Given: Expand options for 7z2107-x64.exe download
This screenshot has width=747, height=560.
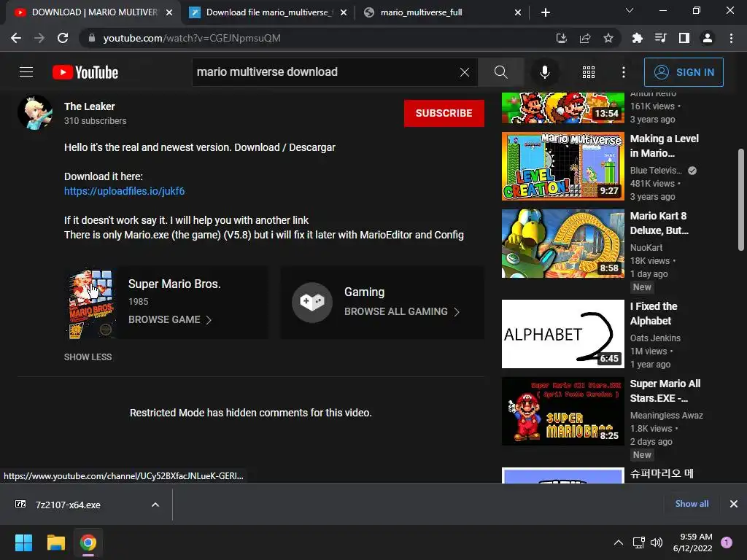Looking at the screenshot, I should [x=155, y=505].
